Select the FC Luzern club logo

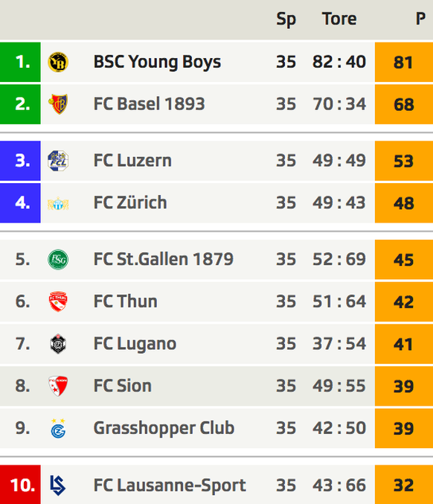pyautogui.click(x=58, y=161)
